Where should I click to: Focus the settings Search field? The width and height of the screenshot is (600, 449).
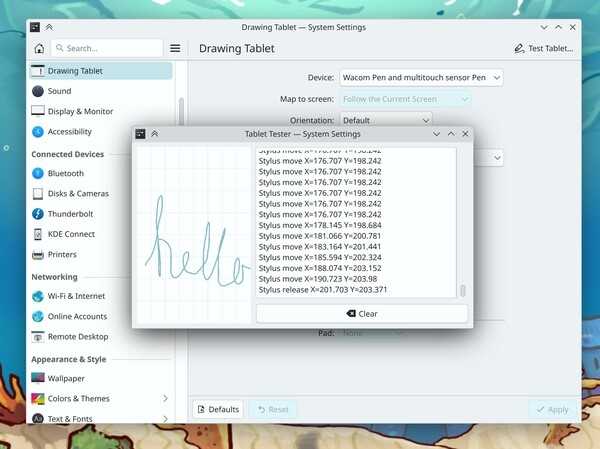pos(108,48)
